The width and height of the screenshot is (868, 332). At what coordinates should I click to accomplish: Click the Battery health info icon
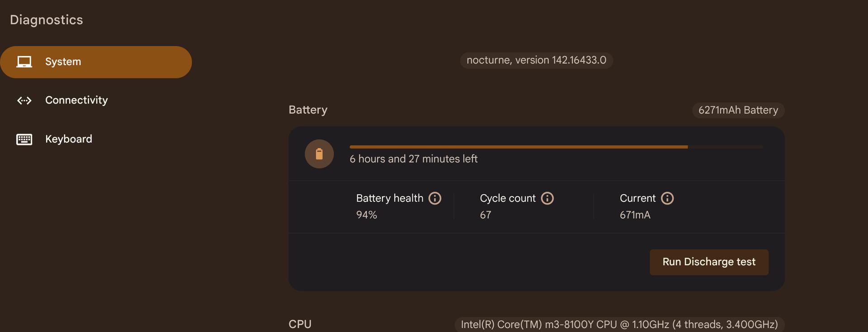[x=435, y=198]
